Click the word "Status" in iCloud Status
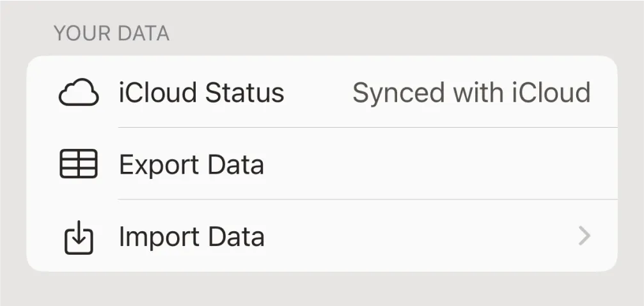Image resolution: width=644 pixels, height=306 pixels. pos(244,93)
